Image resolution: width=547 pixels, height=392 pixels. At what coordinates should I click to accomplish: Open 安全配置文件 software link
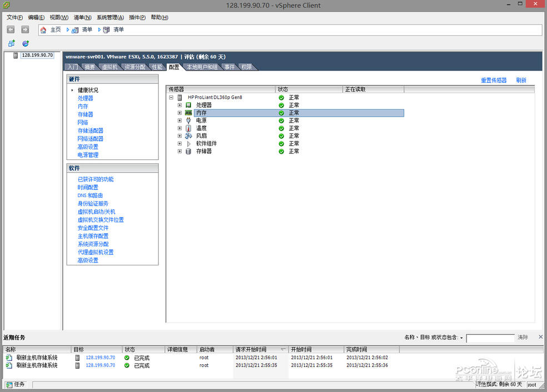(93, 228)
